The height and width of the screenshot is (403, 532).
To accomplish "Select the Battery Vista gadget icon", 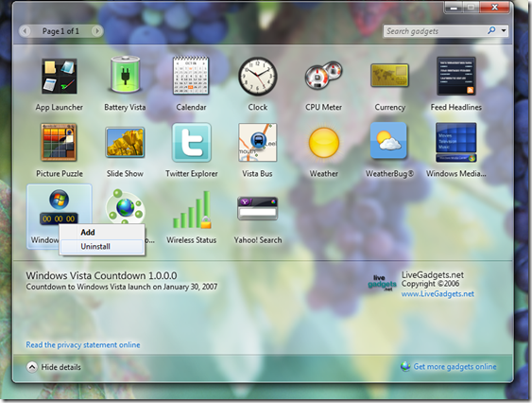I will point(125,75).
